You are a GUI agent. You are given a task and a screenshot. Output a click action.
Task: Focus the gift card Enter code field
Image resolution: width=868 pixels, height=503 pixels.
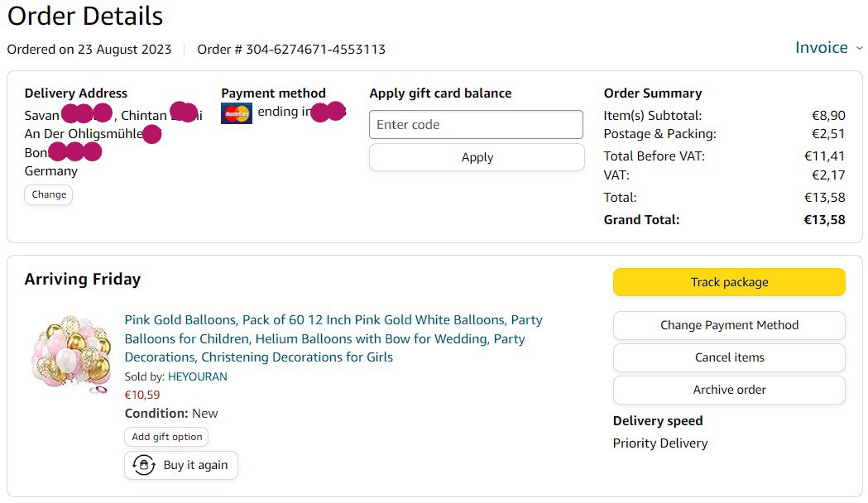(476, 125)
